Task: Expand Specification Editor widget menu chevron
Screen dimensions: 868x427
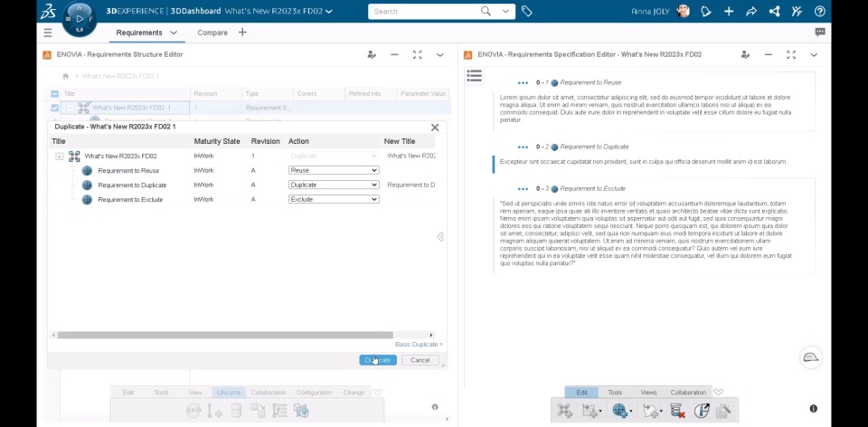Action: (x=813, y=54)
